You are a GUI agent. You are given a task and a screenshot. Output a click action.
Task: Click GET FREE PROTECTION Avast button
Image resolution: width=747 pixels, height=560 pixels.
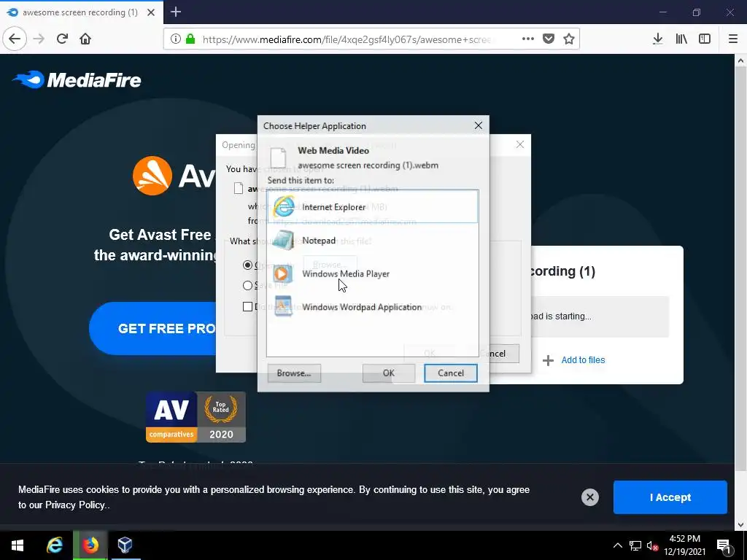tap(152, 329)
